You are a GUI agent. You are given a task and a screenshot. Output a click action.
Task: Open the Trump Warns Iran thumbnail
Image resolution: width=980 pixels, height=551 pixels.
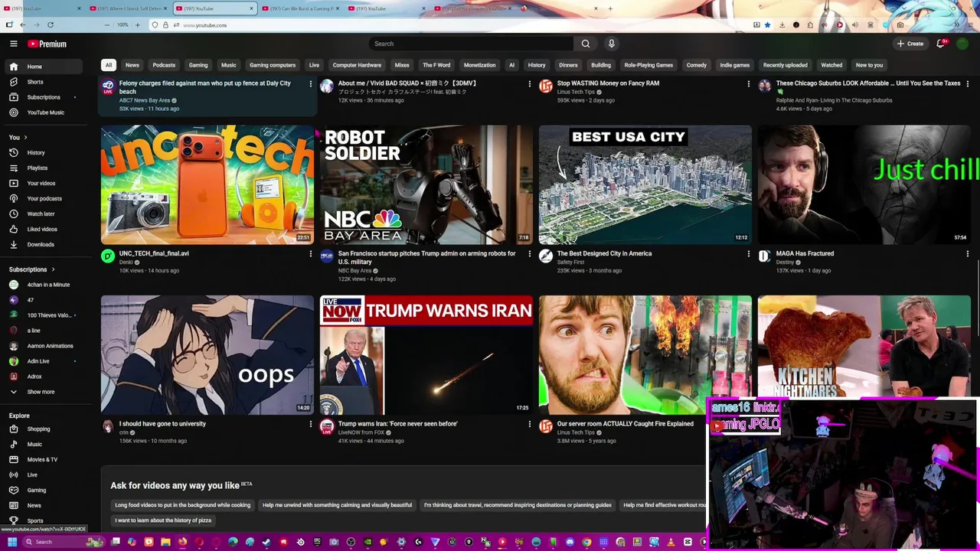coord(426,354)
